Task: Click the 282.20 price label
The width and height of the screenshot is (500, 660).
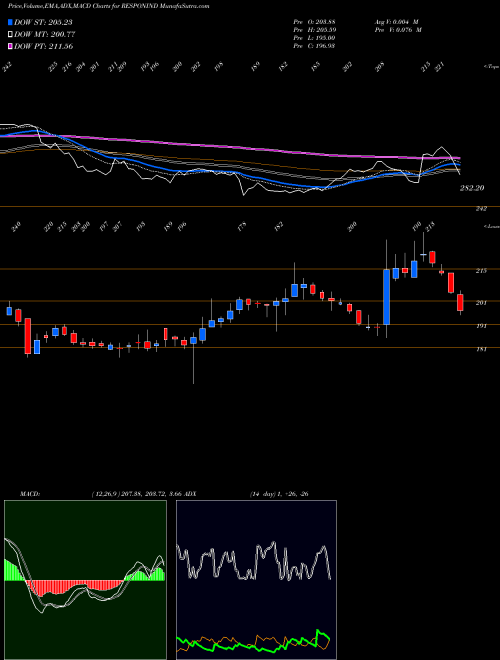Action: (x=471, y=188)
